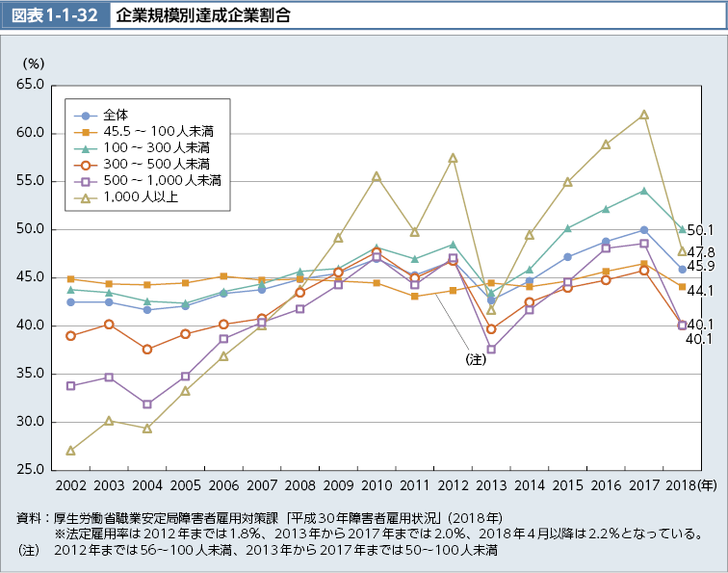Screen dimensions: 728x573
Task: Click the 2002 year label on the x-axis
Action: pyautogui.click(x=71, y=486)
